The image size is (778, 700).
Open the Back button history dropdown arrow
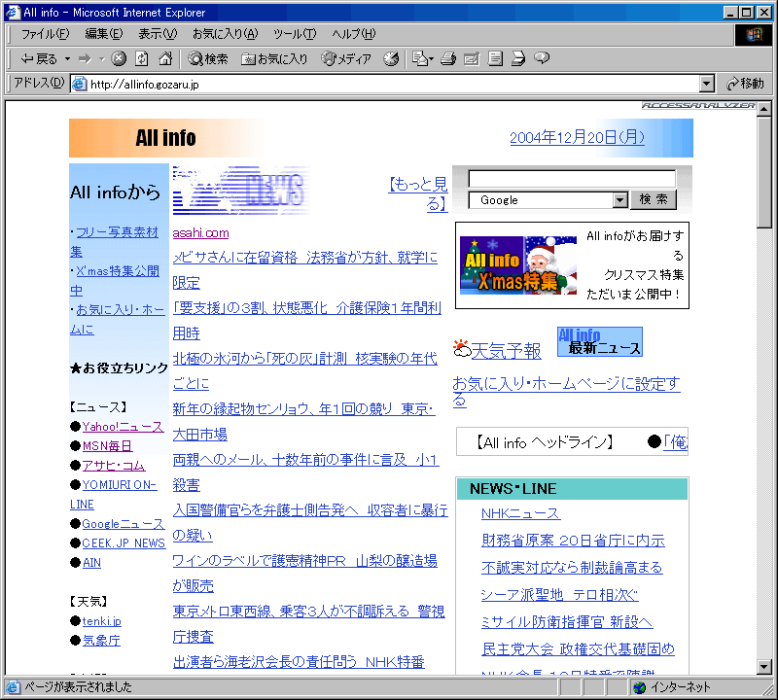pyautogui.click(x=67, y=59)
